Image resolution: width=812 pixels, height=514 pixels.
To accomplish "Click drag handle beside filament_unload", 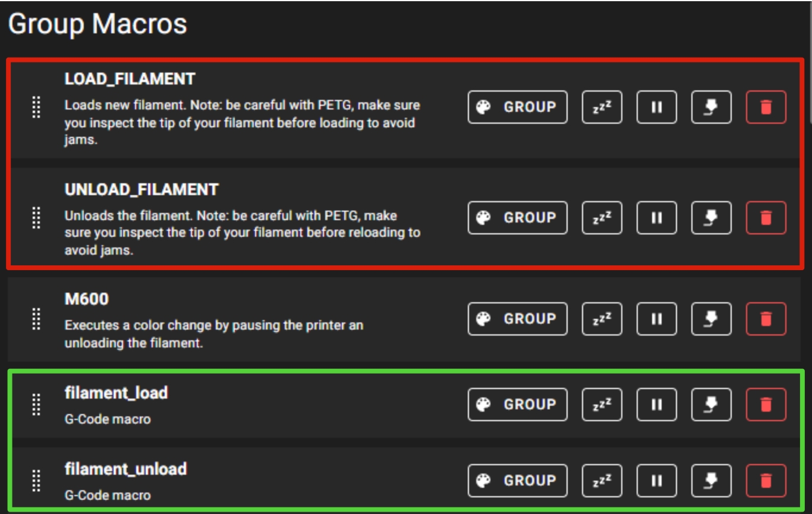I will pos(36,481).
